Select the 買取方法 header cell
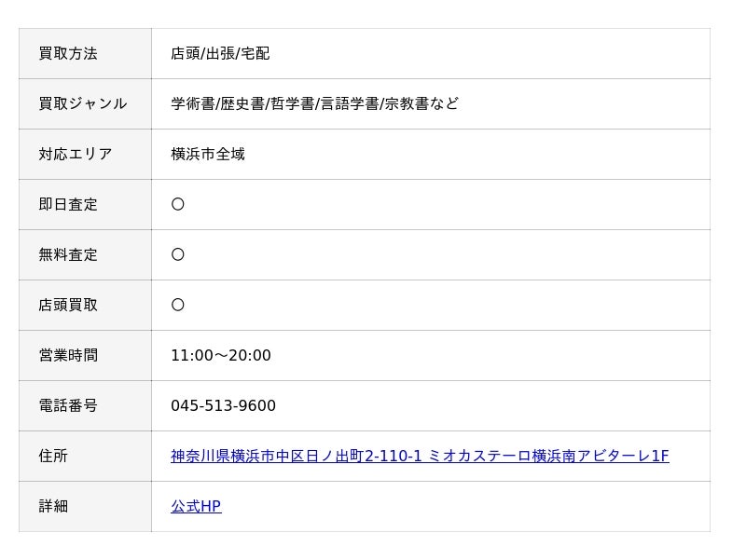Screen dimensions: 746x560 (85, 54)
